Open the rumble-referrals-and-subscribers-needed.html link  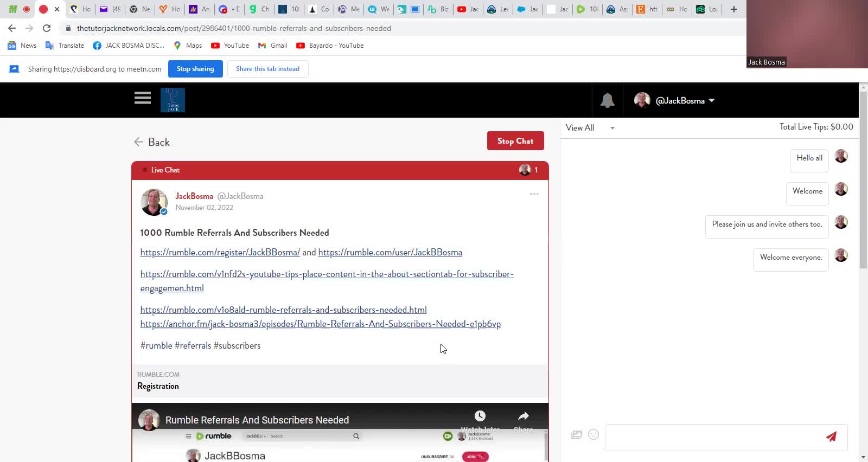click(x=283, y=310)
